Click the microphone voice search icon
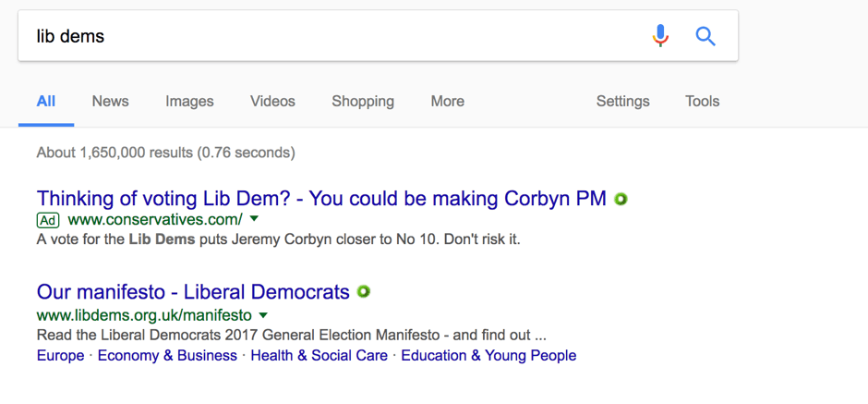The image size is (868, 404). [660, 36]
